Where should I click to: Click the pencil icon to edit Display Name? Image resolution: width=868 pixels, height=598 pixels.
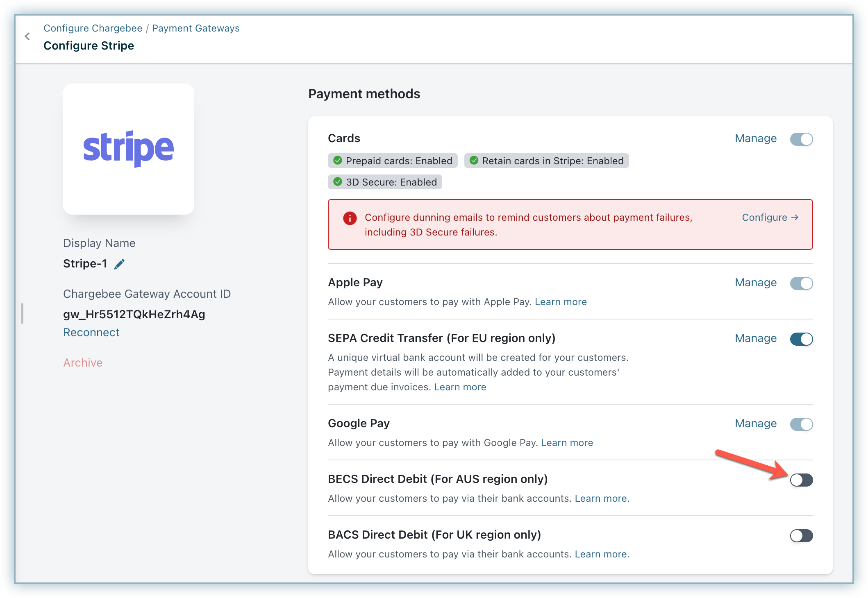click(119, 264)
